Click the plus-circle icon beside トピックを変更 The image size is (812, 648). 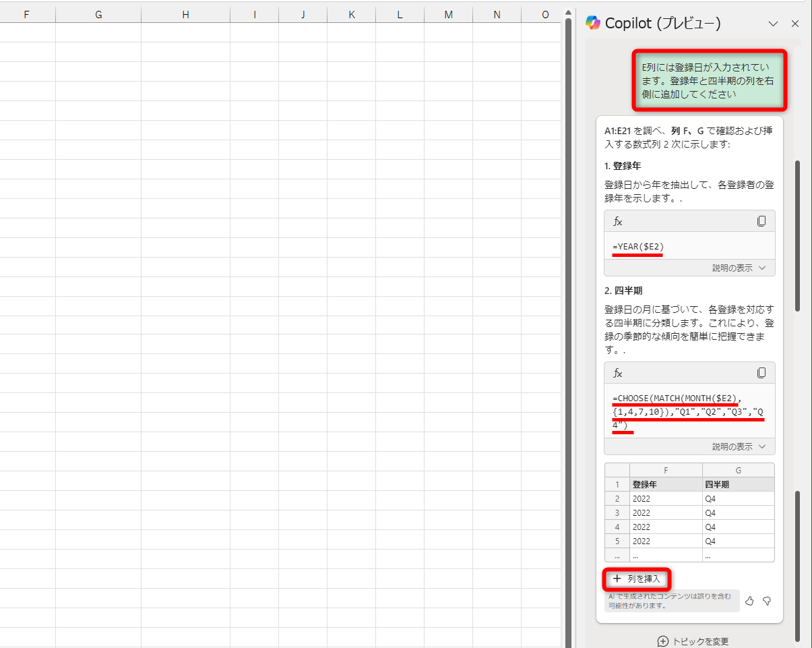click(x=664, y=641)
